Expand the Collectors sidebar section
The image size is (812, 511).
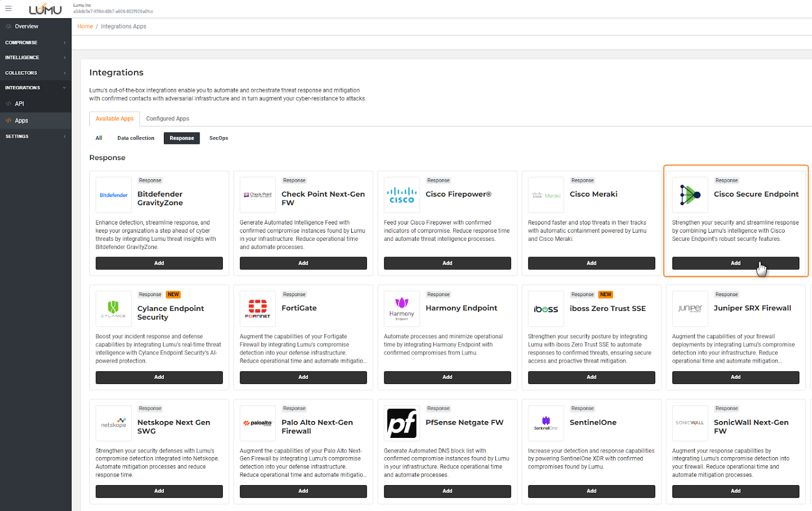click(36, 73)
